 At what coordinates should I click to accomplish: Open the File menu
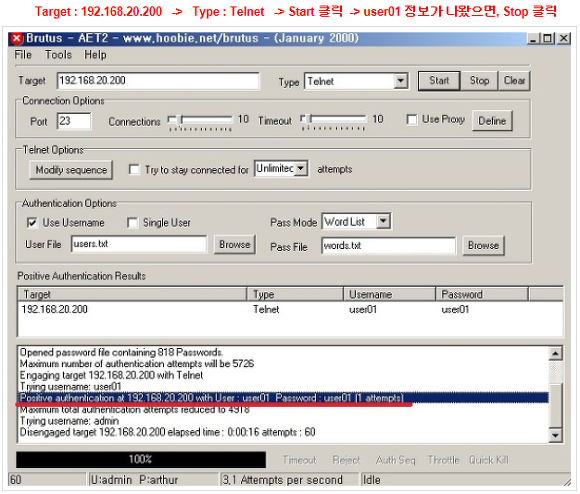23,55
